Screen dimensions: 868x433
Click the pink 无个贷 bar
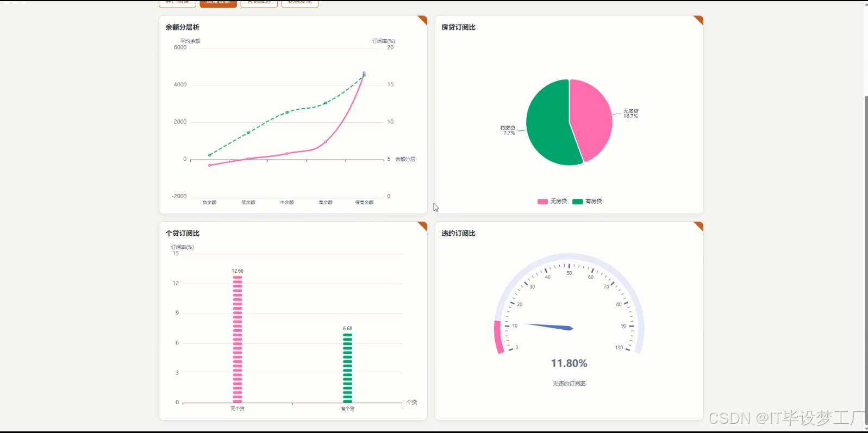[x=238, y=339]
